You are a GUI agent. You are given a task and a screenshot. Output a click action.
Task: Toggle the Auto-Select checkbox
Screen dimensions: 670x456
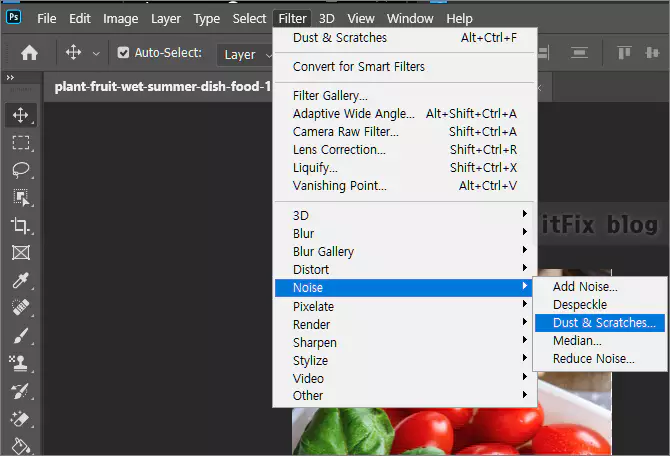coord(123,53)
